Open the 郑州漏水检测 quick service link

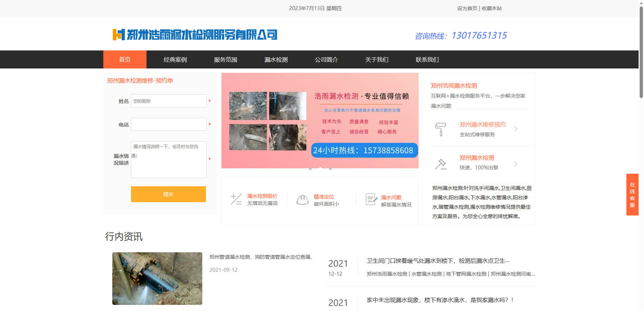coord(477,157)
